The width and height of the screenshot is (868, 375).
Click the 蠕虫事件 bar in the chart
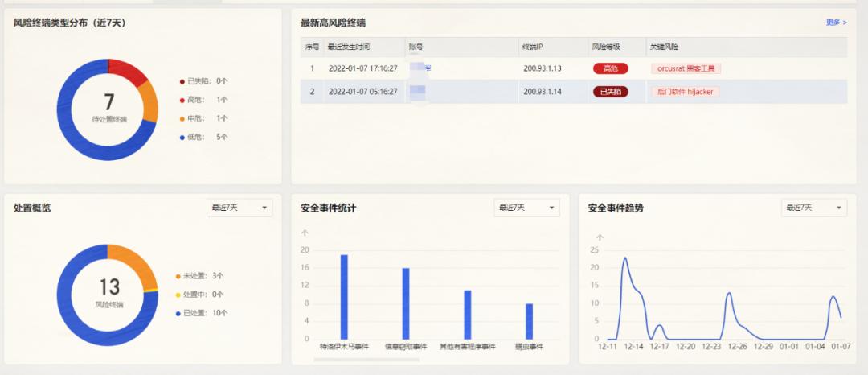[529, 321]
